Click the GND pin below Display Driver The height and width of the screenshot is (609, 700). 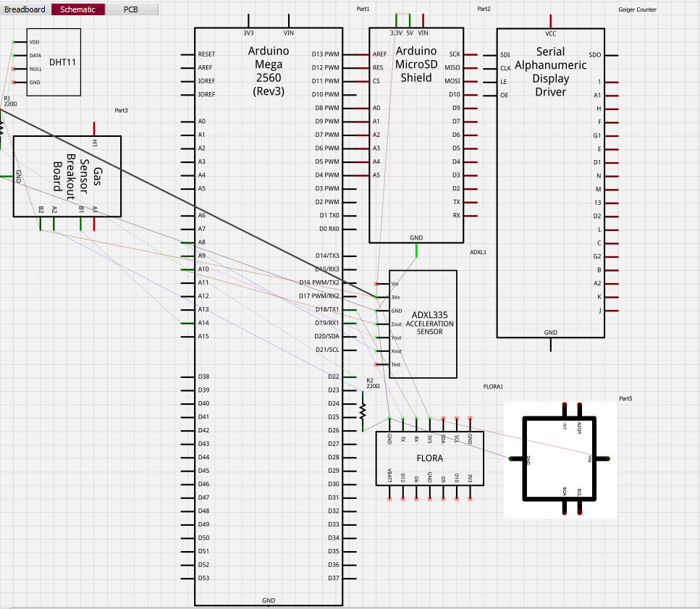(x=550, y=345)
